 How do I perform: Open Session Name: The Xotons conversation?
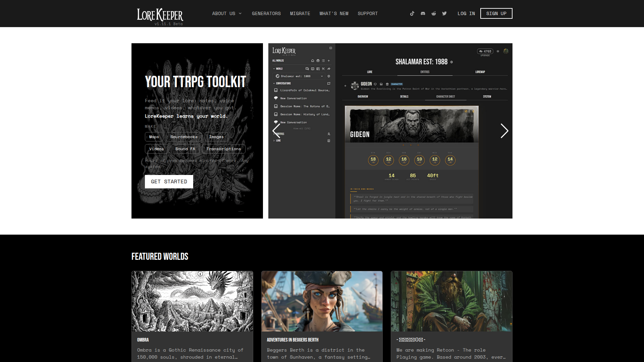pos(302,106)
